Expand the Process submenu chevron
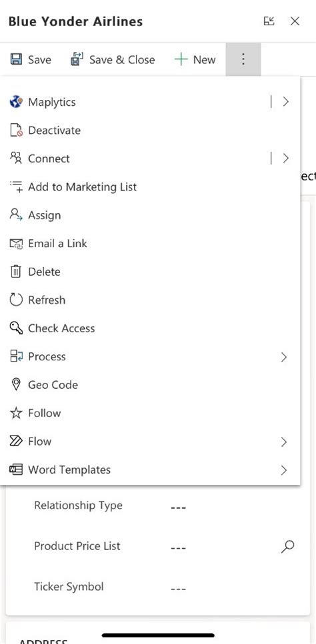The height and width of the screenshot is (644, 316). pyautogui.click(x=283, y=358)
